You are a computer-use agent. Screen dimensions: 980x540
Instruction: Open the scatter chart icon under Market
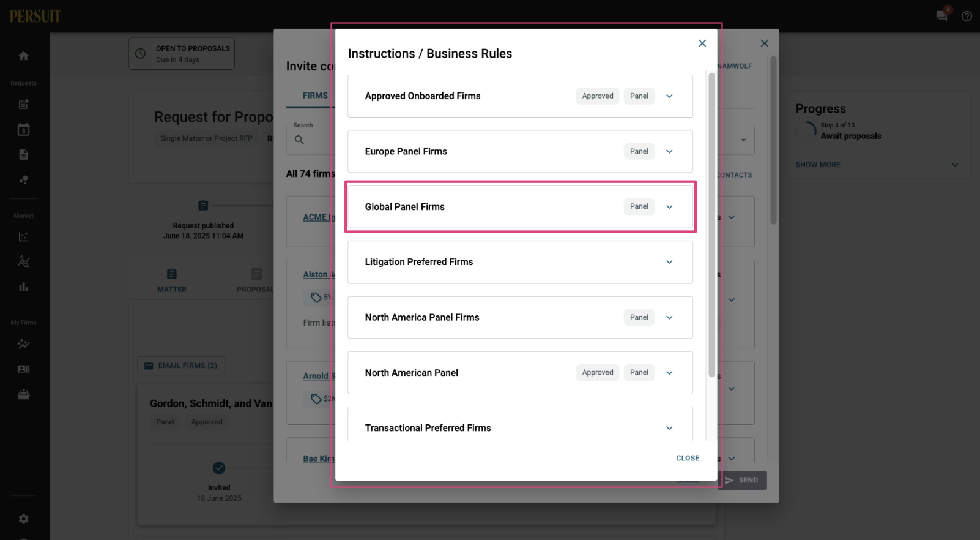pos(23,237)
